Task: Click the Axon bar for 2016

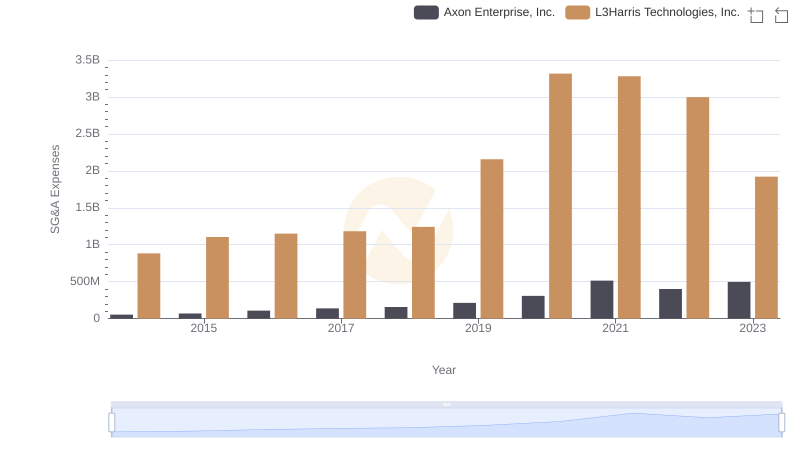Action: [x=259, y=314]
